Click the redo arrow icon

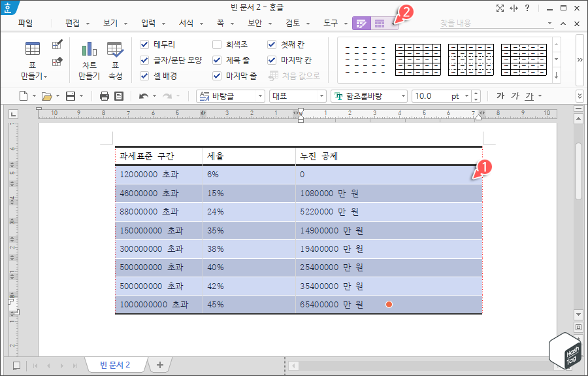(167, 96)
